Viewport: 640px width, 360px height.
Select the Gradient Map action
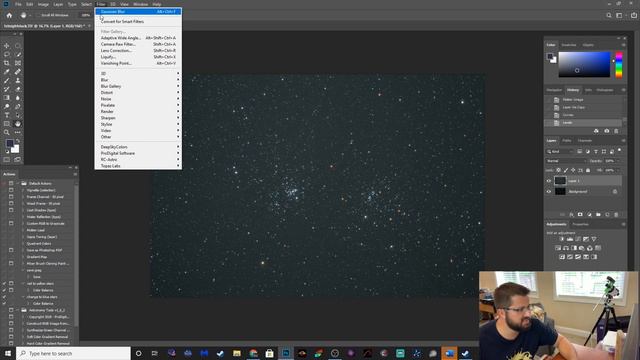pyautogui.click(x=37, y=257)
